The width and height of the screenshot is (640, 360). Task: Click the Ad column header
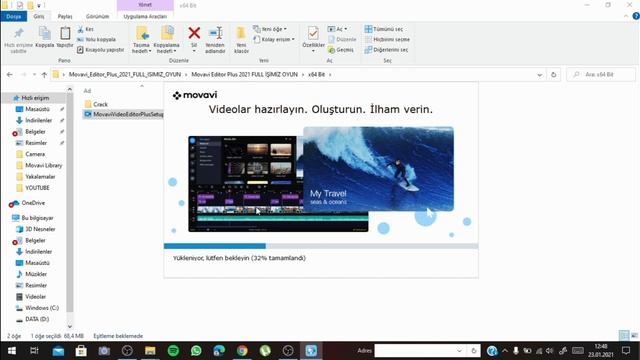click(87, 91)
